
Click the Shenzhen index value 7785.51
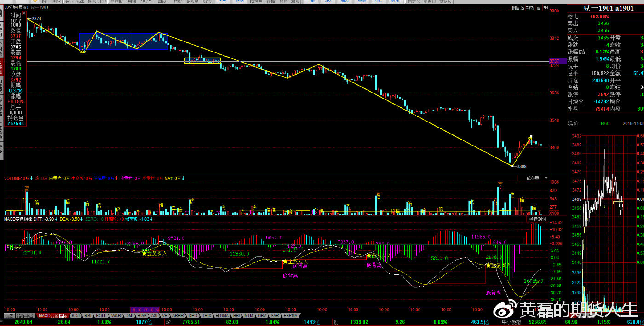coord(190,322)
